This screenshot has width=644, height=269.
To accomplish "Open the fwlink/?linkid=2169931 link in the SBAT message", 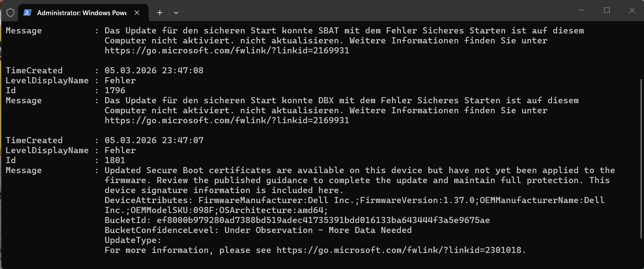I will (x=226, y=50).
